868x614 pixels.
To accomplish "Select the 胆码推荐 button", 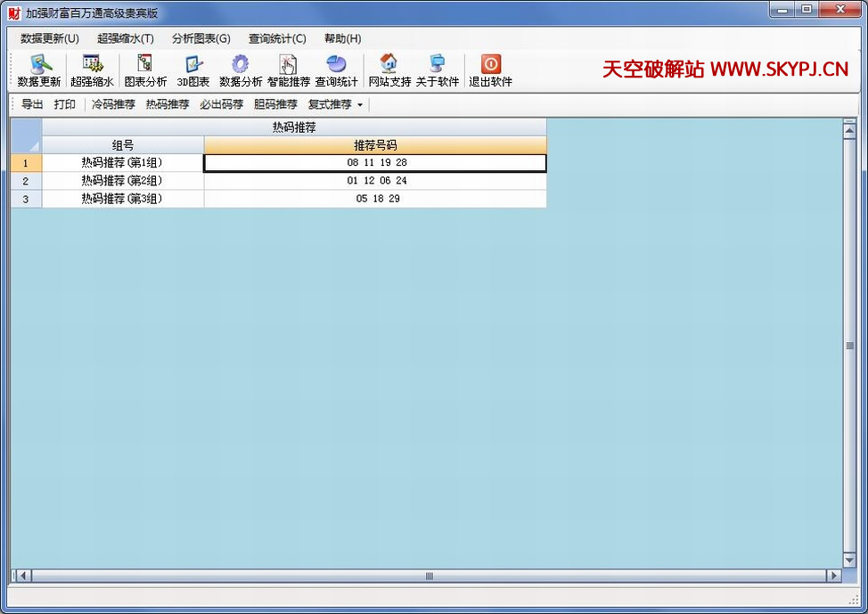I will click(275, 104).
